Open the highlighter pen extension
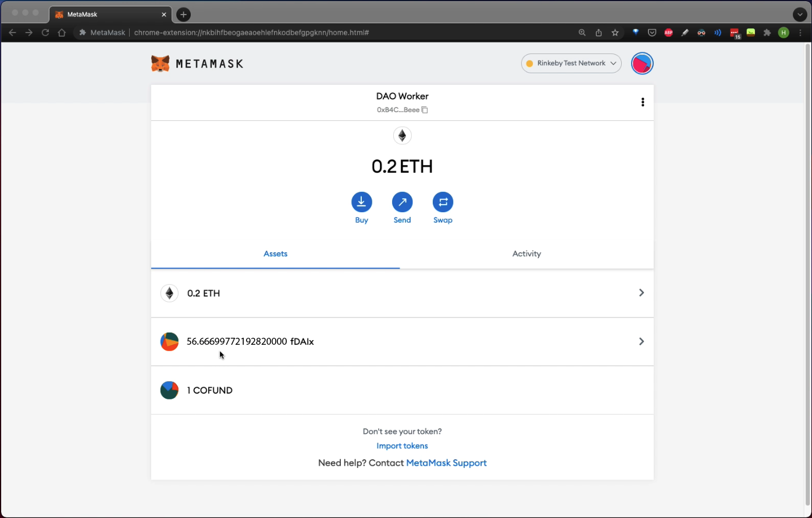The image size is (812, 518). (x=685, y=33)
